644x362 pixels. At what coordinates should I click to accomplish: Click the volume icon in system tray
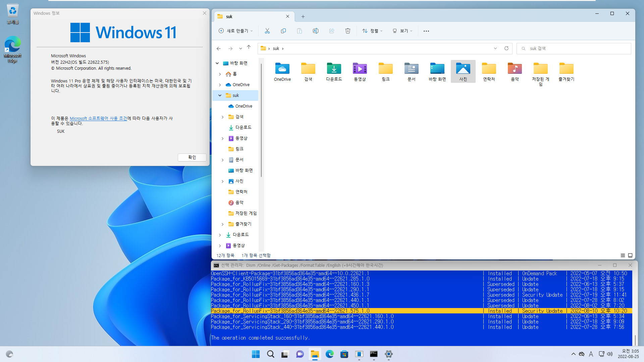click(609, 354)
